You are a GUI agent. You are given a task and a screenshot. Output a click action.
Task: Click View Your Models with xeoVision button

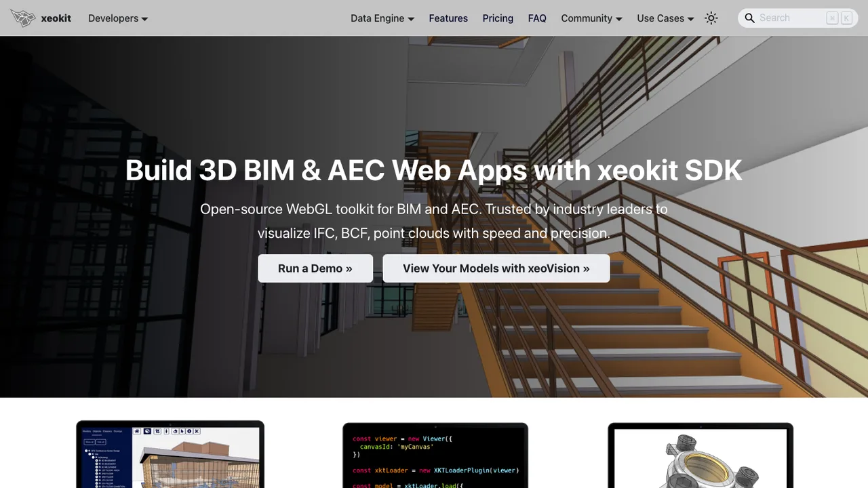point(496,268)
